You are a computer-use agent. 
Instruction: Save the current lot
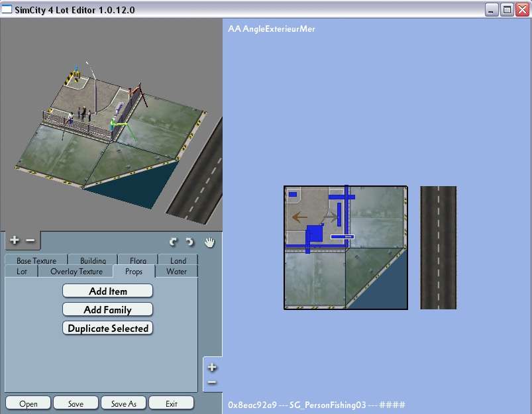[76, 403]
